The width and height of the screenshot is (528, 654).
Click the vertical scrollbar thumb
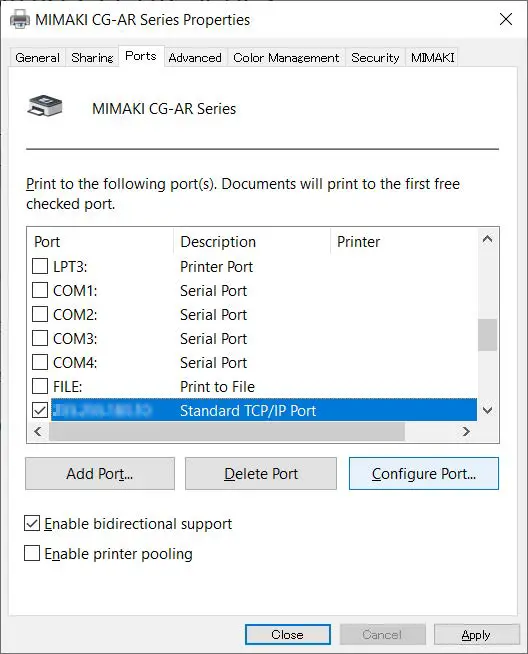click(x=487, y=335)
